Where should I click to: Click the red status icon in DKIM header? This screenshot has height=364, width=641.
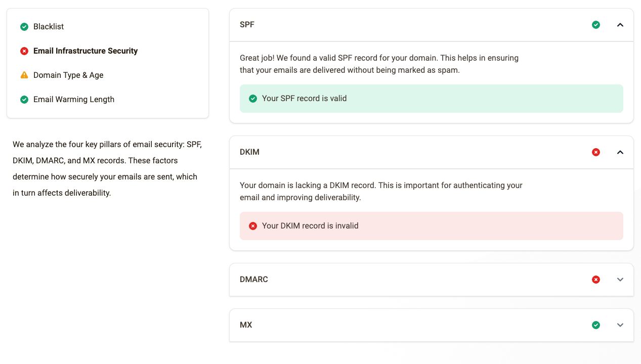[596, 152]
